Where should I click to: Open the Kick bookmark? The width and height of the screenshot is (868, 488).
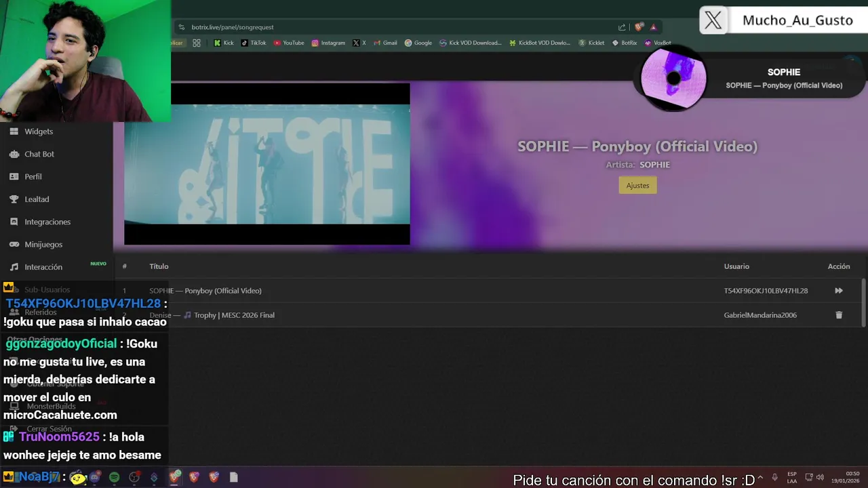pyautogui.click(x=224, y=43)
